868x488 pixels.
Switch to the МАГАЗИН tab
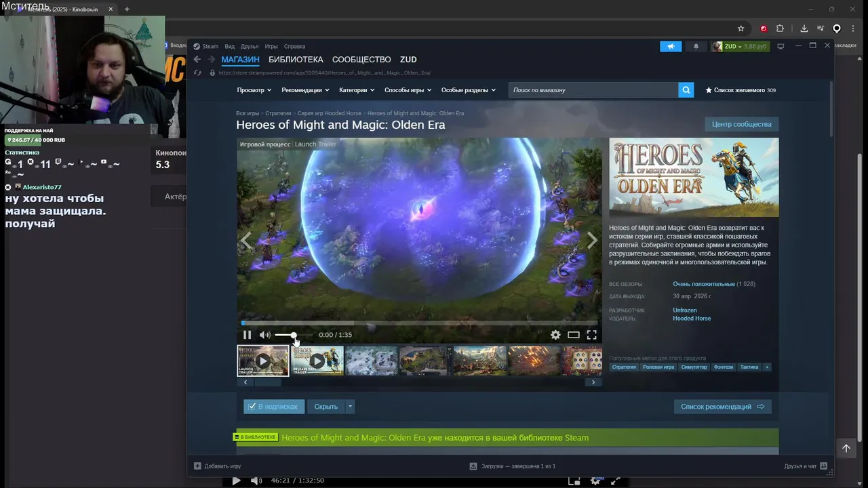pyautogui.click(x=240, y=60)
